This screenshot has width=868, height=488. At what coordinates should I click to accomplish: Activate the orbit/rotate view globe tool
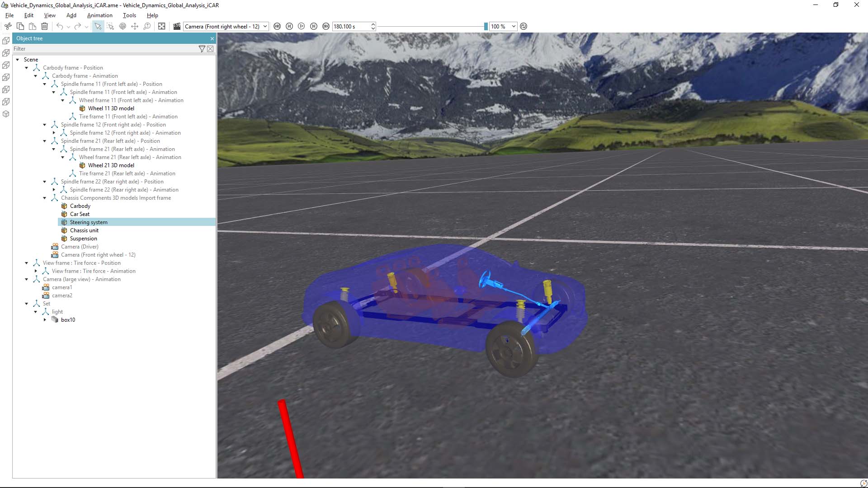pyautogui.click(x=122, y=26)
